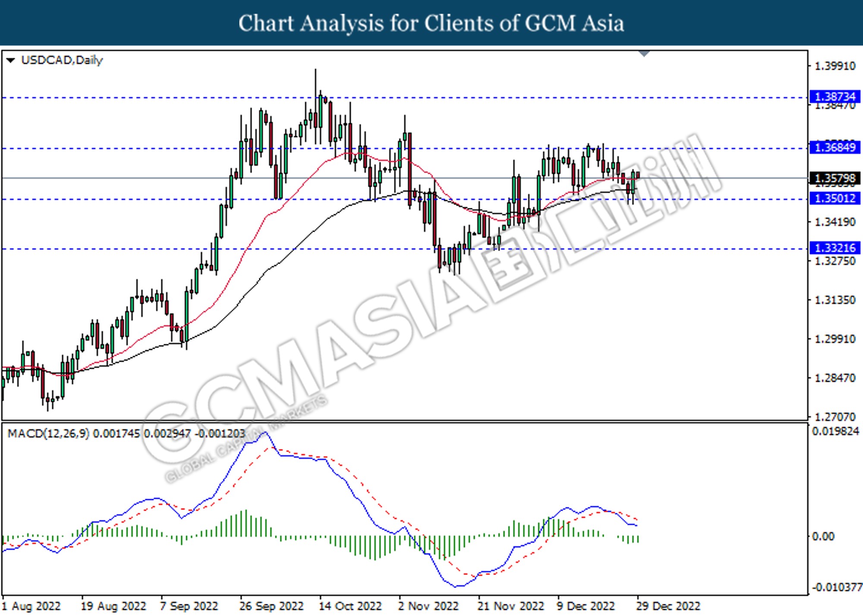Screen dimensions: 863x616
Task: Click the 9 Dec 2022 date label
Action: 586,606
